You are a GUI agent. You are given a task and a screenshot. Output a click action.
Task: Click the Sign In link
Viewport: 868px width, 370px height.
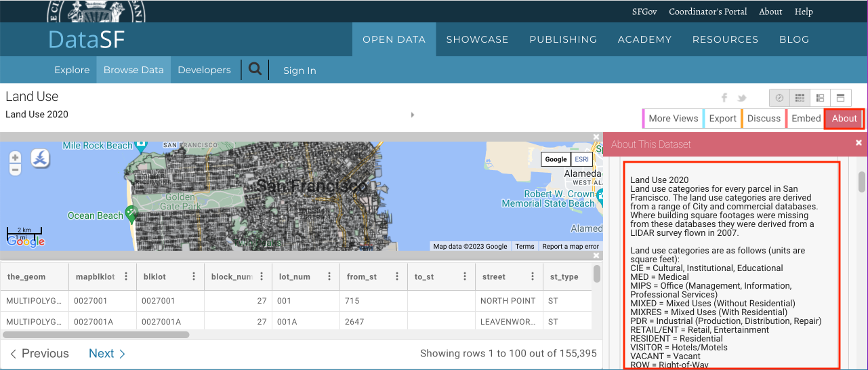pyautogui.click(x=299, y=70)
